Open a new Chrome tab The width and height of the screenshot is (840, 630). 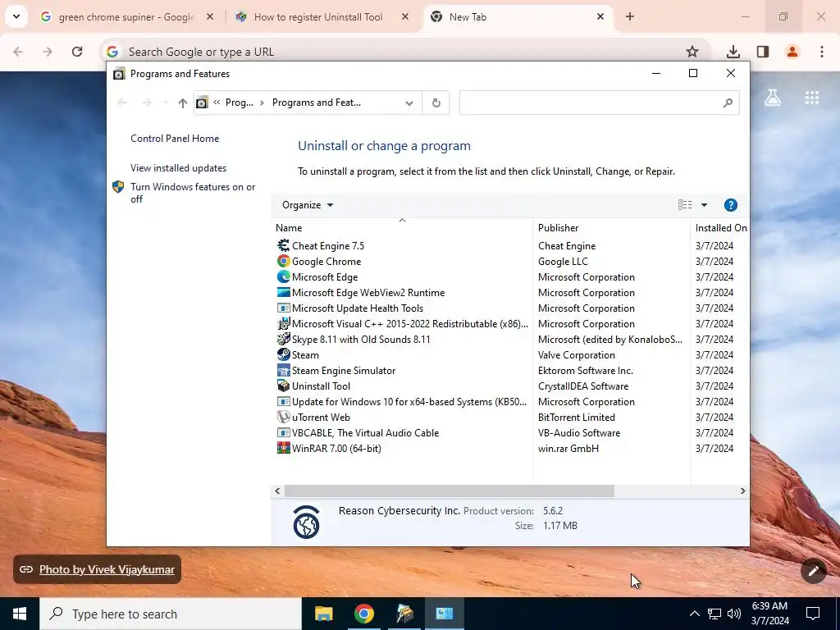[629, 16]
